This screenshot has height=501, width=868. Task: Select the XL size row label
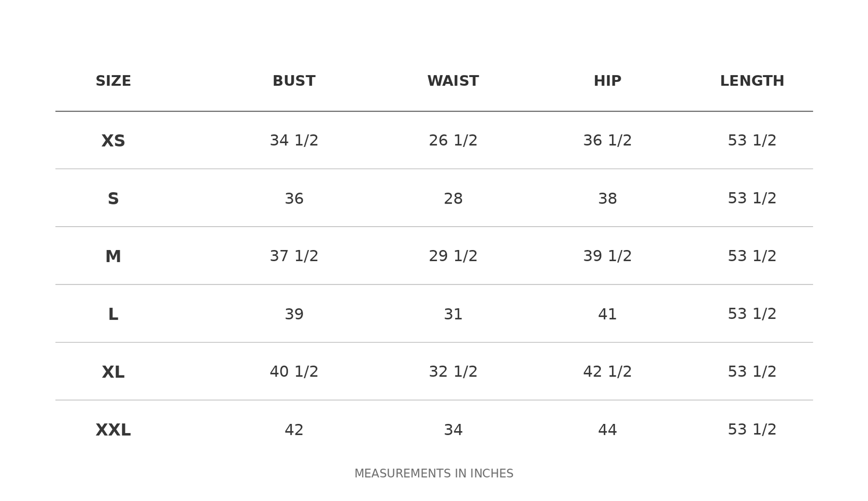[x=113, y=372]
